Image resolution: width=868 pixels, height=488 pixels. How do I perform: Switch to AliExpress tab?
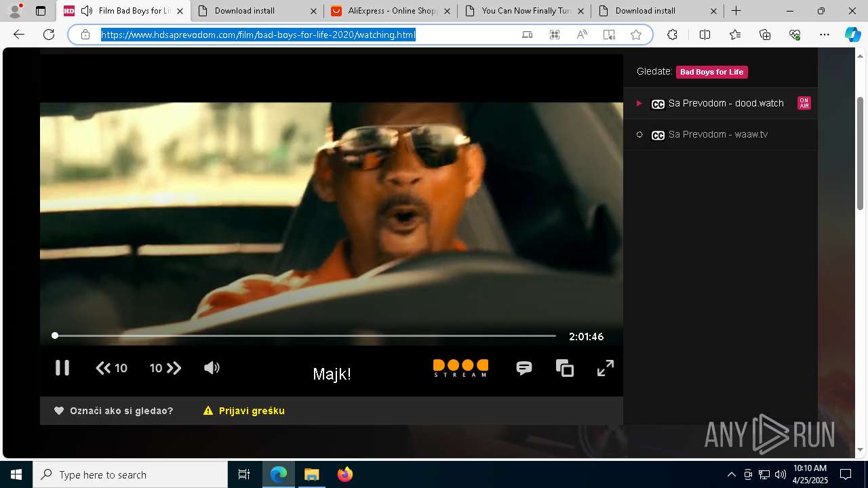(391, 11)
